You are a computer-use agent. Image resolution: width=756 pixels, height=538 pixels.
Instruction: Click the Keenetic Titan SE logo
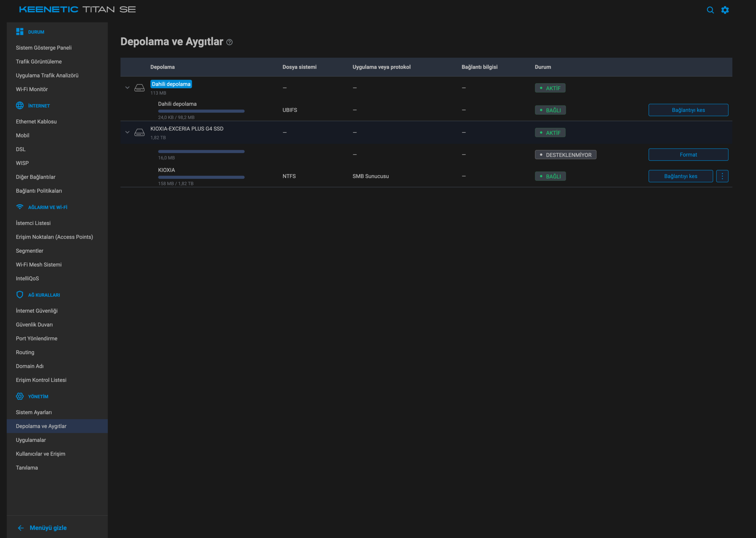[77, 9]
